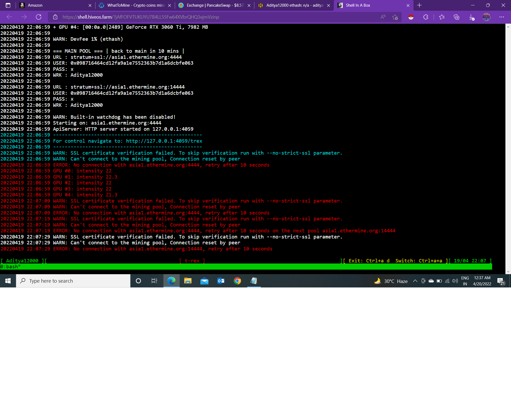Open Collections in the browser toolbar
The width and height of the screenshot is (511, 420).
[x=457, y=17]
